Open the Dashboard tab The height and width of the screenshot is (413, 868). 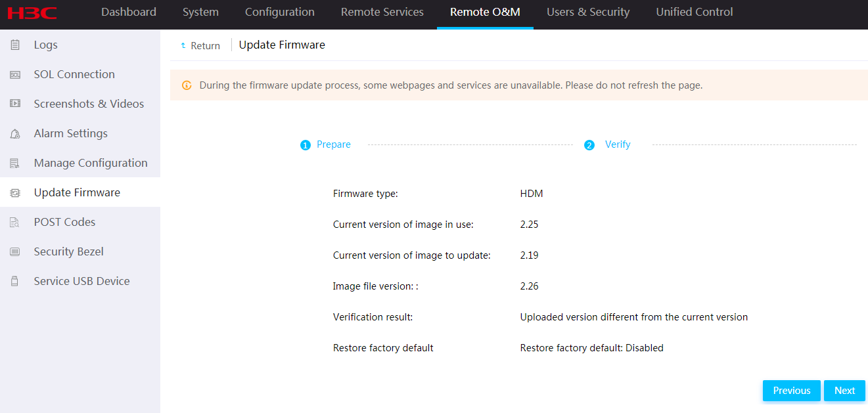tap(129, 12)
